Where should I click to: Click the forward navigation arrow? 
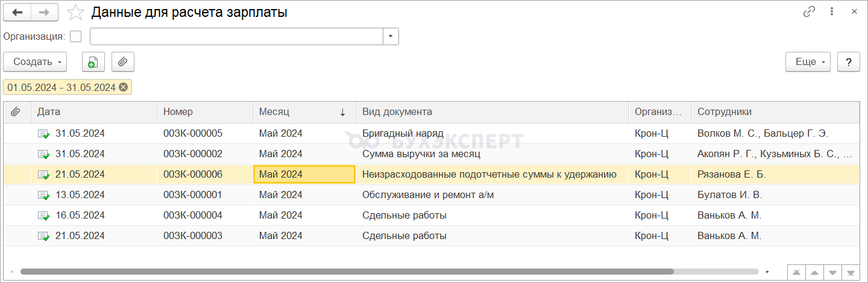(x=45, y=12)
